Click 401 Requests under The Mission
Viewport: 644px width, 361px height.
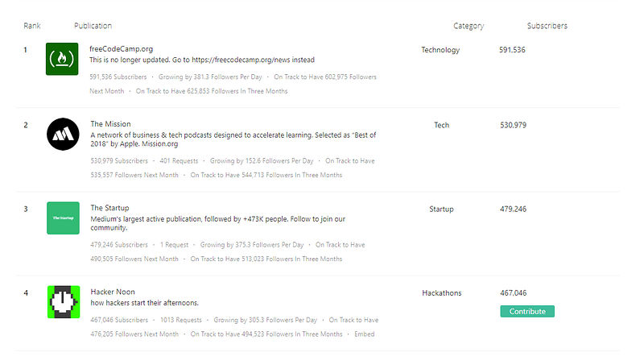179,161
